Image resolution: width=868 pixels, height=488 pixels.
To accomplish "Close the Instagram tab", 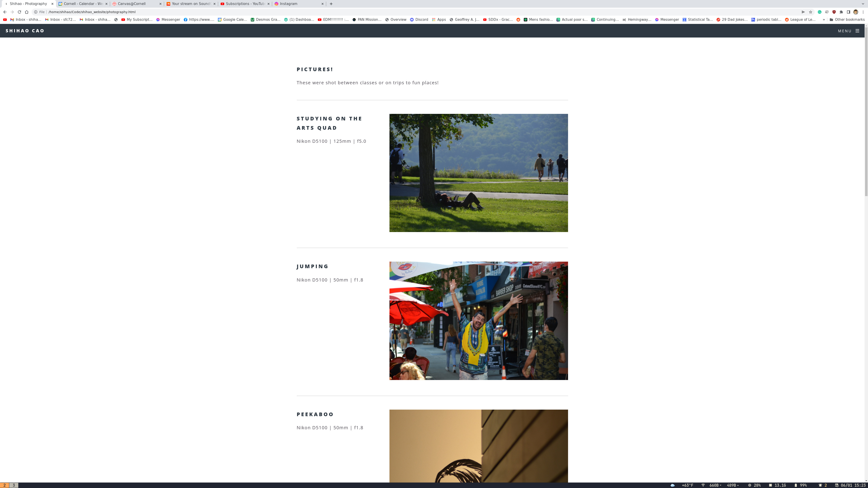I will pyautogui.click(x=322, y=4).
